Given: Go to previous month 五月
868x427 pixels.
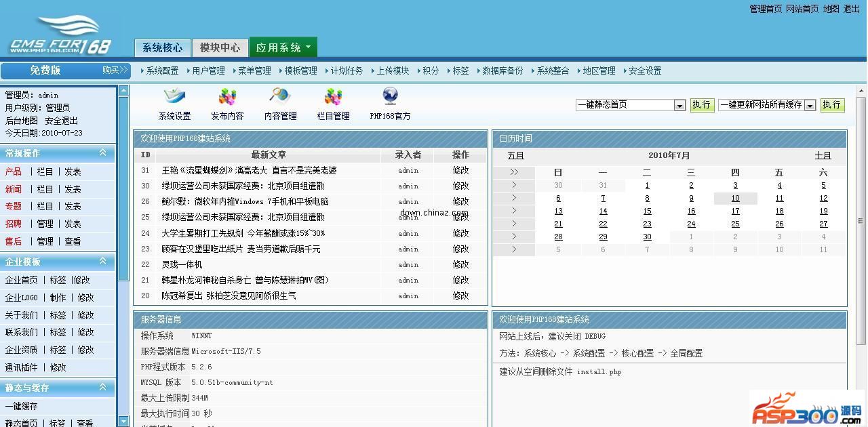Looking at the screenshot, I should [x=515, y=156].
